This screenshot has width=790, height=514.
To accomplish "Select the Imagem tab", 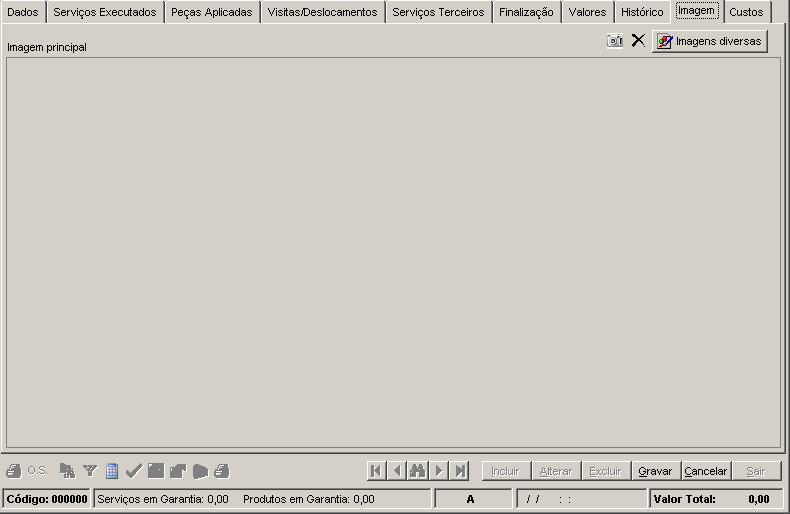I will click(696, 11).
